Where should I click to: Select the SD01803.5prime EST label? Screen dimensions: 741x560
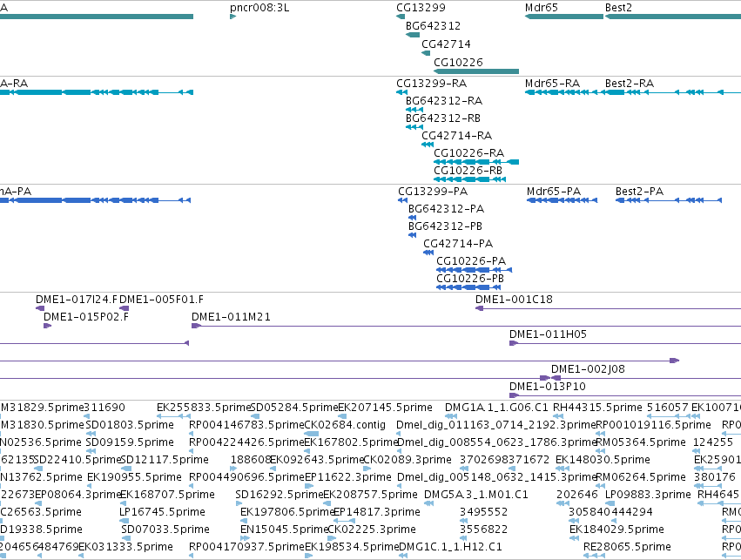click(130, 426)
